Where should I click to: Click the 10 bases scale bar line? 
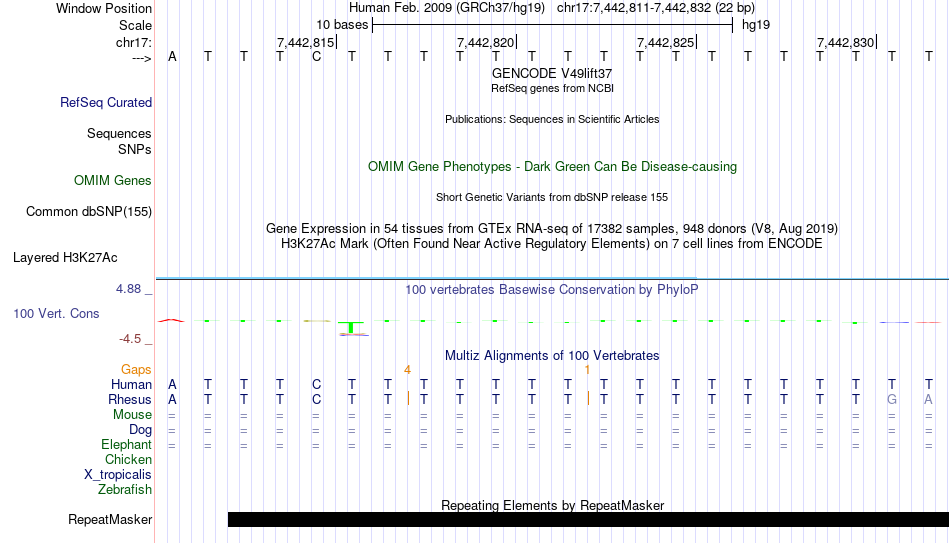tap(553, 25)
